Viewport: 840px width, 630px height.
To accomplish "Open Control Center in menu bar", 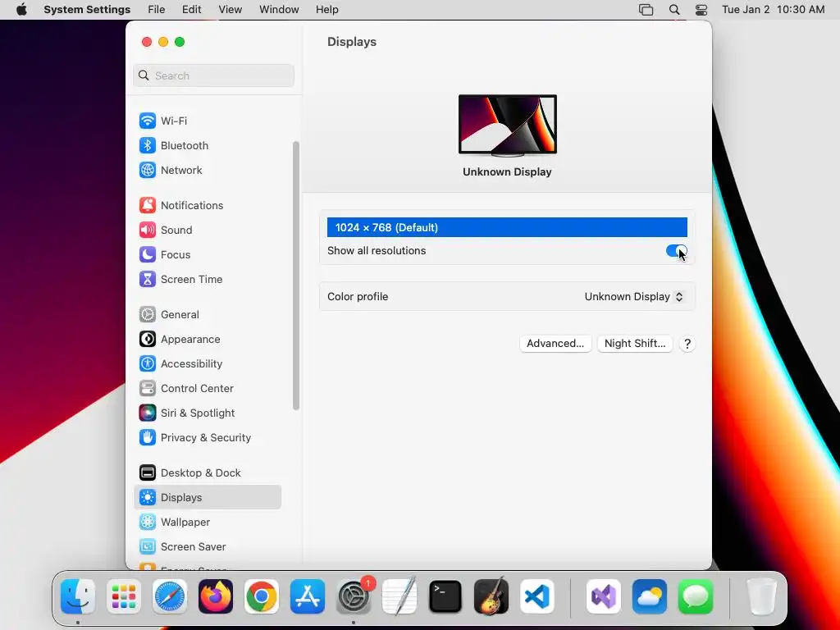I will coord(701,10).
